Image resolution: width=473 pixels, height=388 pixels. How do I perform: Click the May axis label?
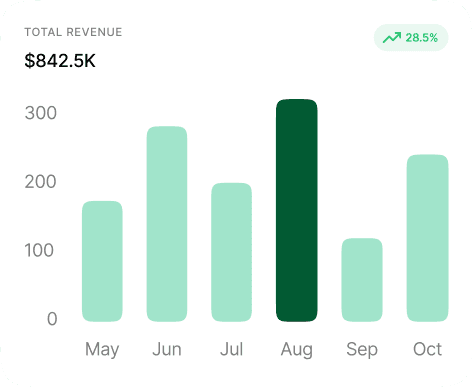point(102,350)
